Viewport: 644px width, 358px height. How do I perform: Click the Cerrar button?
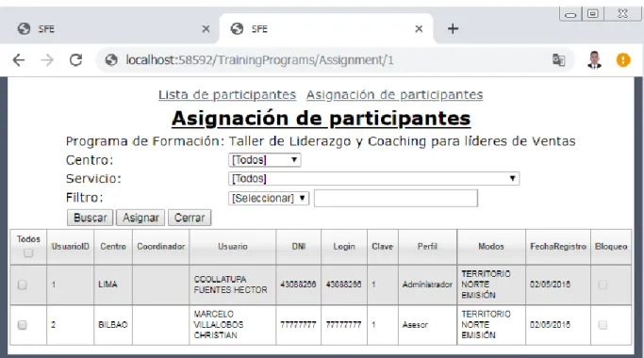190,218
